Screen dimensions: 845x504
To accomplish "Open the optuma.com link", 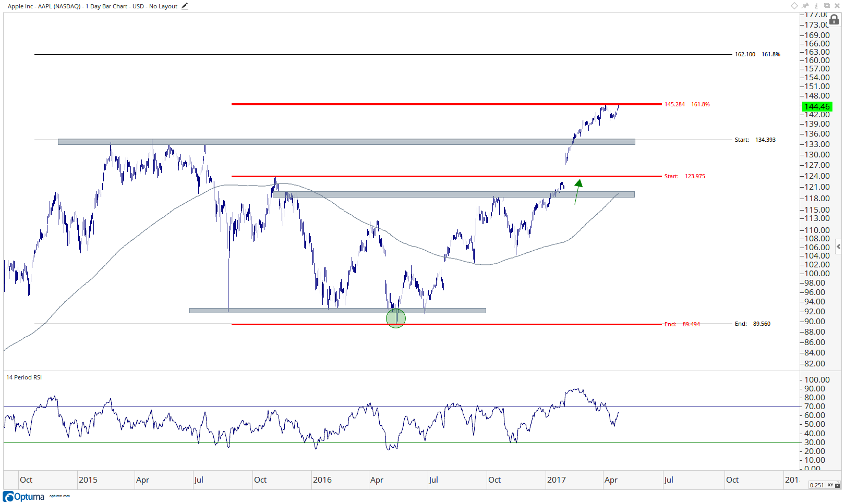I will [x=59, y=496].
